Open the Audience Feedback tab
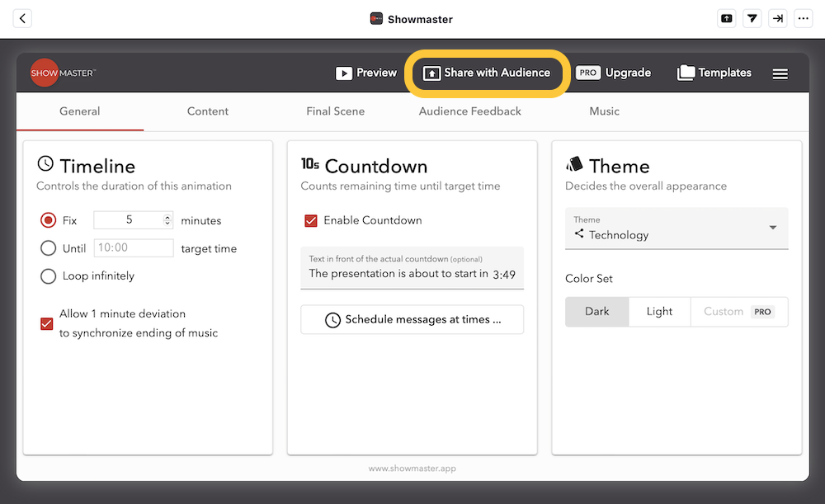 click(x=469, y=111)
